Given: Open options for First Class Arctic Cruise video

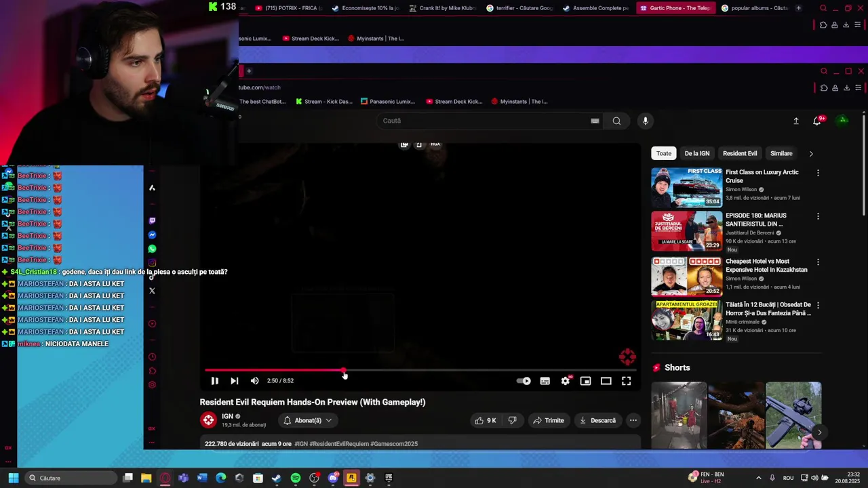Looking at the screenshot, I should [x=818, y=173].
